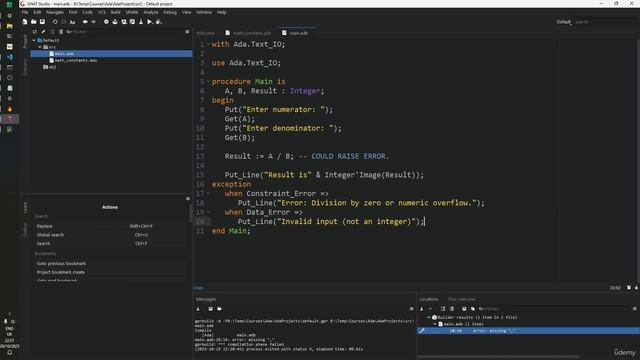640x360 pixels.
Task: Switch to the Run: main.exe tab
Action: click(462, 299)
